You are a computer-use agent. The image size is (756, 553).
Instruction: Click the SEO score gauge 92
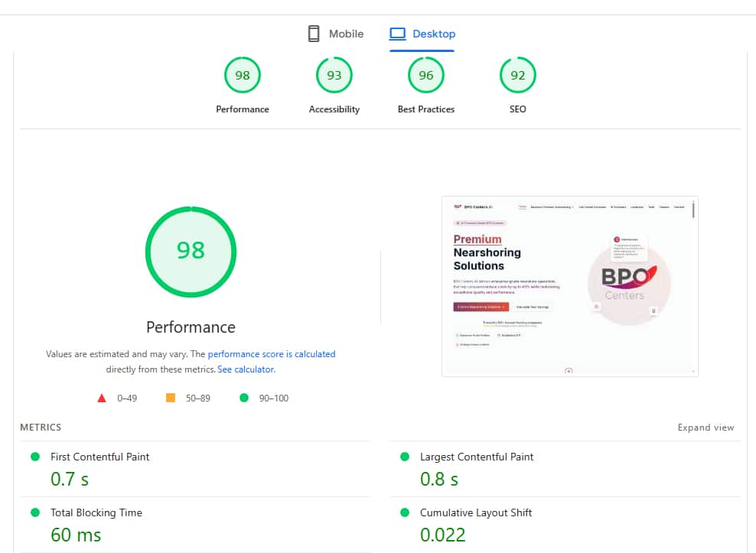[518, 75]
